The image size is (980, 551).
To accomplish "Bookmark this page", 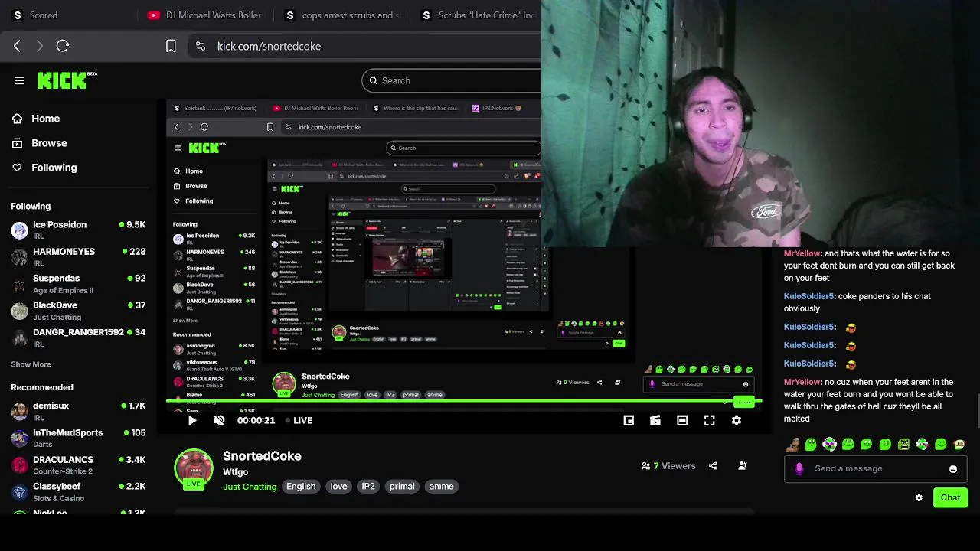I will pos(171,46).
